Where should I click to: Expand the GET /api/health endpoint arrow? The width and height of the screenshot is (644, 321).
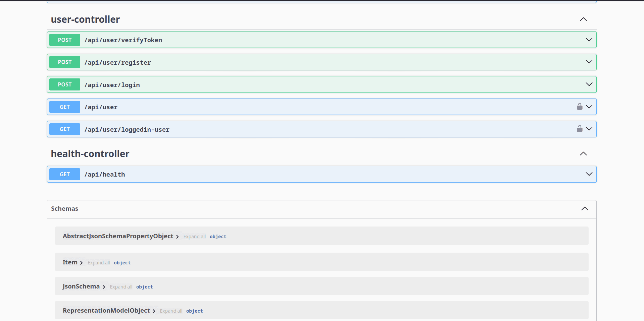[x=589, y=174]
